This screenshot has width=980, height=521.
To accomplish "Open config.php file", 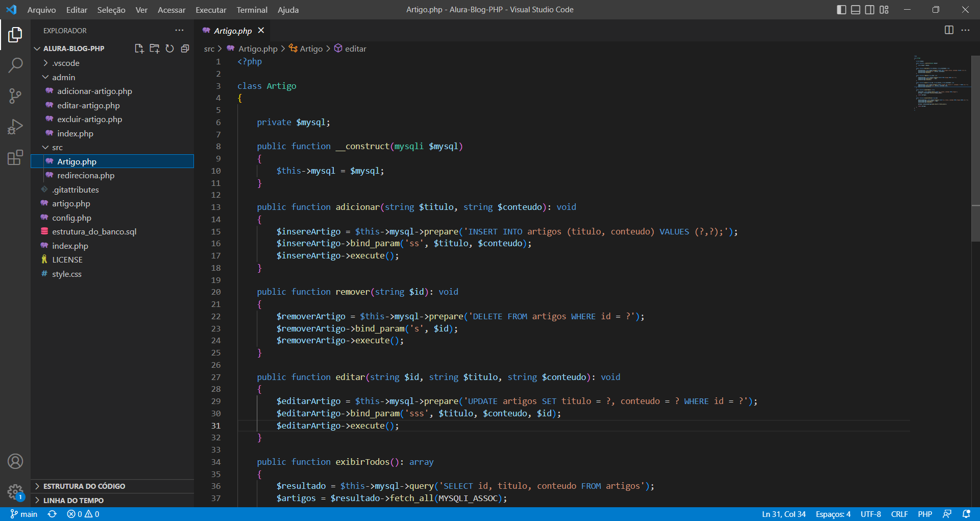I will (112, 218).
